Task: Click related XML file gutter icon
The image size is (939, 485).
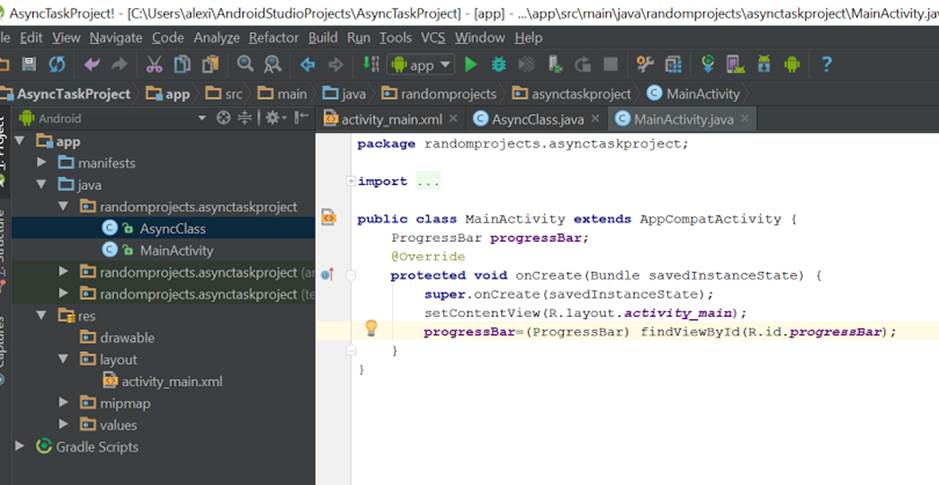Action: click(328, 216)
